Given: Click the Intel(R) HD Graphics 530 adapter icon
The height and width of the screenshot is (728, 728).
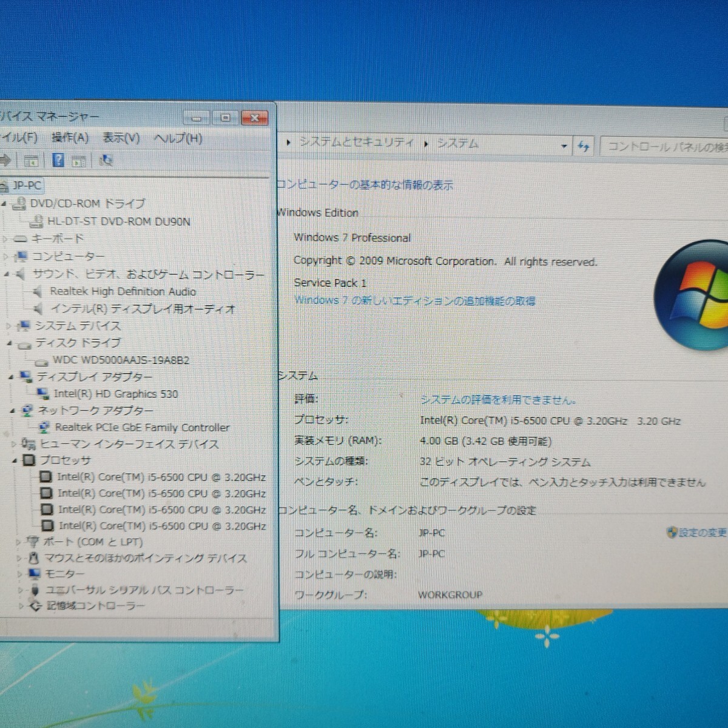Looking at the screenshot, I should tap(43, 394).
